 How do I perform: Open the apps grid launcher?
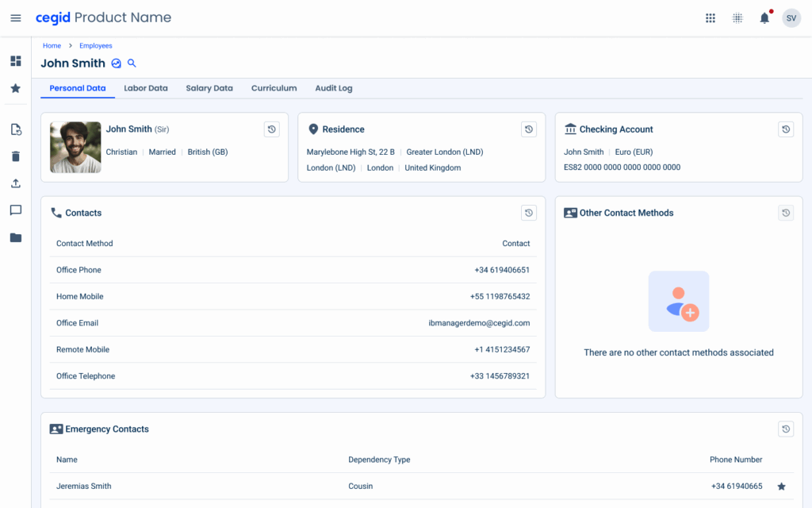pos(710,18)
